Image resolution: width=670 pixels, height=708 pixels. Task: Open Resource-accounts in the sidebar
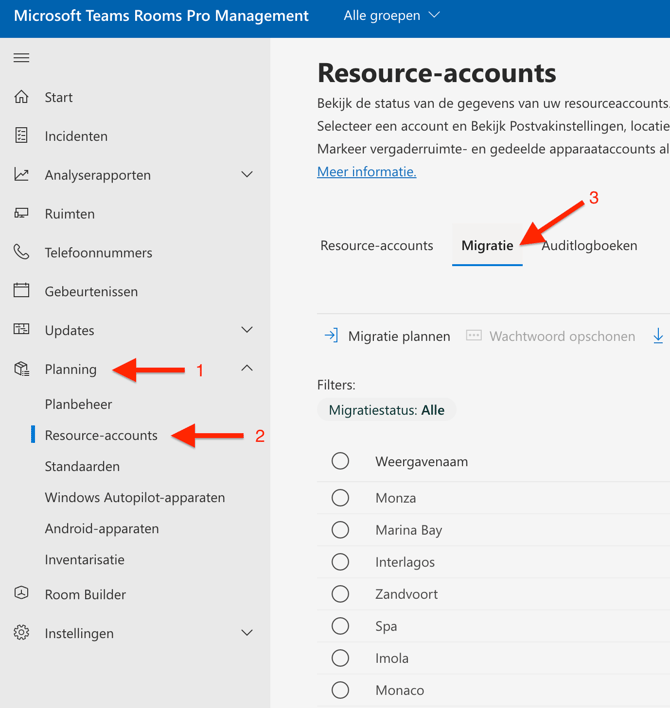click(x=101, y=435)
